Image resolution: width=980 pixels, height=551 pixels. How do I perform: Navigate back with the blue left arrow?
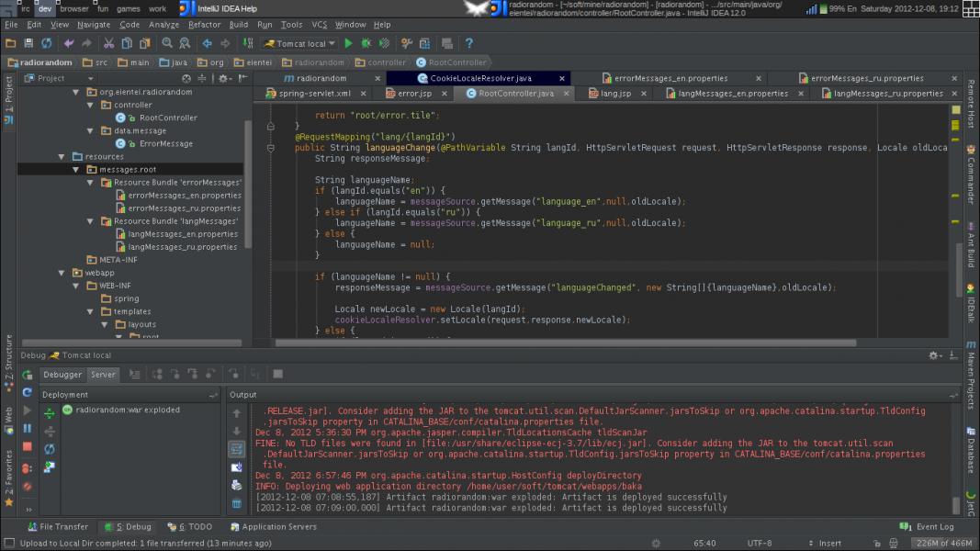pos(207,43)
